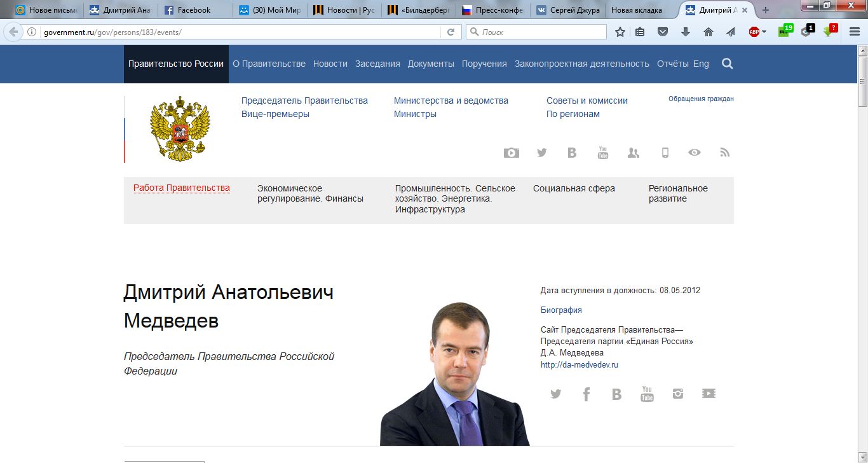Screen dimensions: 868x463
Task: Click the mobile phone version icon
Action: [665, 153]
